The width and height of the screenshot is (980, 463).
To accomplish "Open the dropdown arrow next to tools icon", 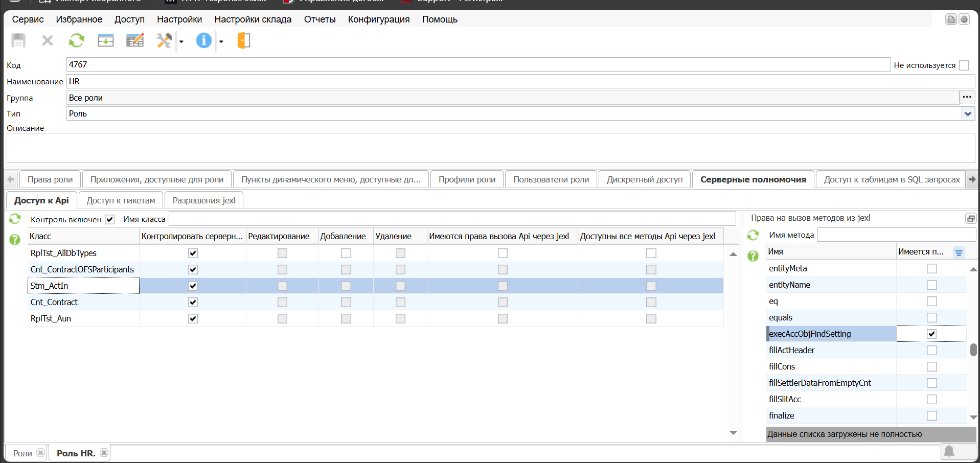I will pos(181,42).
